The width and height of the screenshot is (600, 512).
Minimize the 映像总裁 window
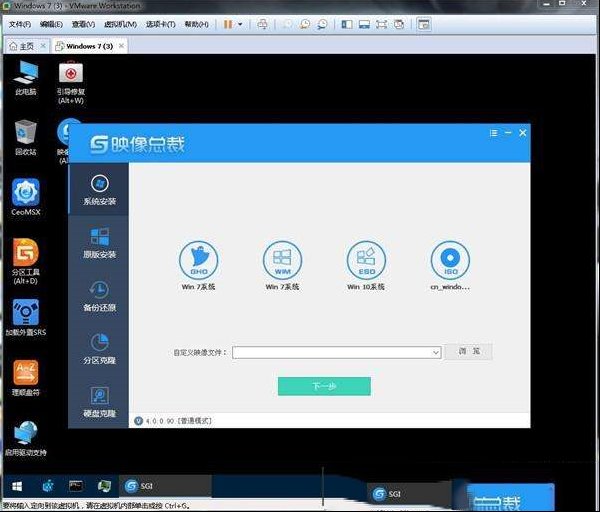tap(508, 133)
